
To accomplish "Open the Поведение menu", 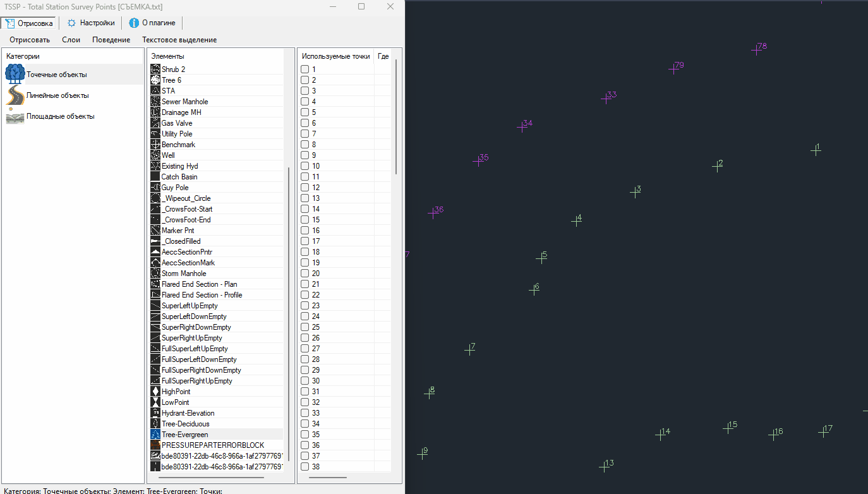I will click(111, 40).
